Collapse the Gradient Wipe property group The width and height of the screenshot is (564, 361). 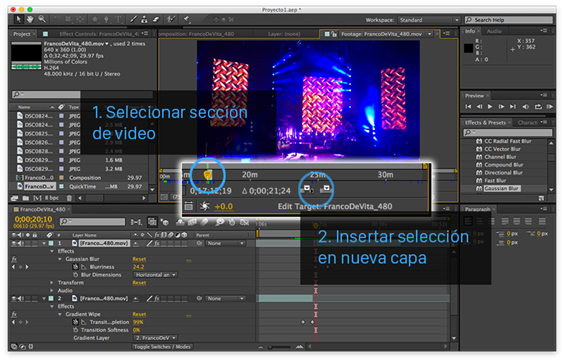tap(60, 314)
